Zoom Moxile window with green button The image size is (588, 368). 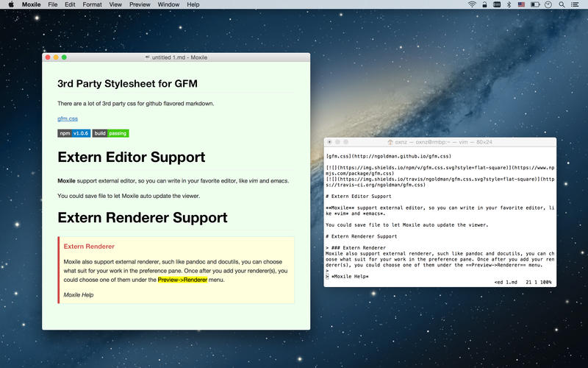[64, 57]
